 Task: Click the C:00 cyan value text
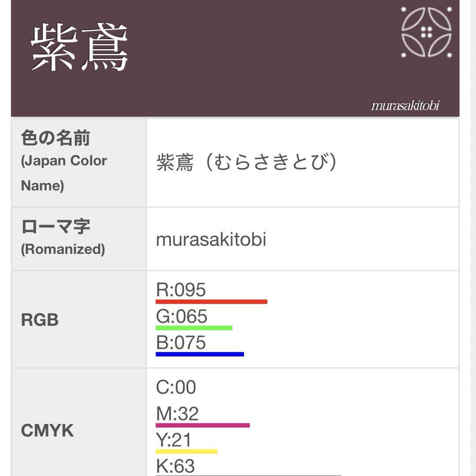pos(176,387)
